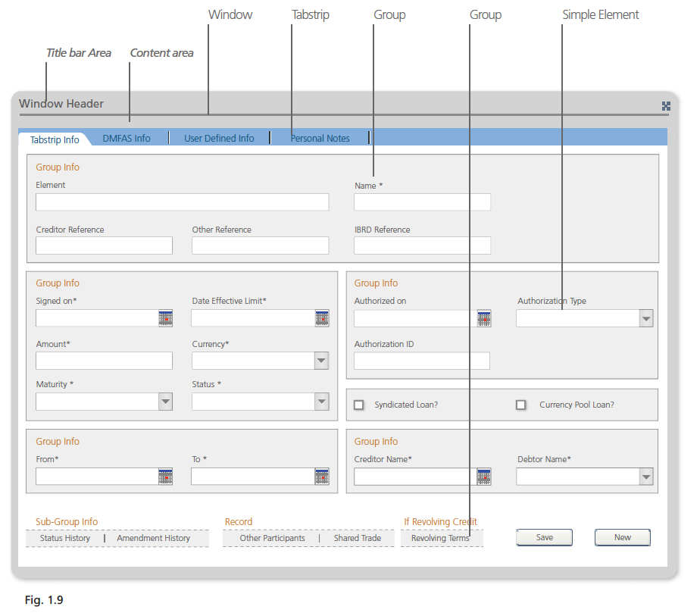Click the Creditor Reference input field
This screenshot has height=616, width=700.
click(x=105, y=245)
